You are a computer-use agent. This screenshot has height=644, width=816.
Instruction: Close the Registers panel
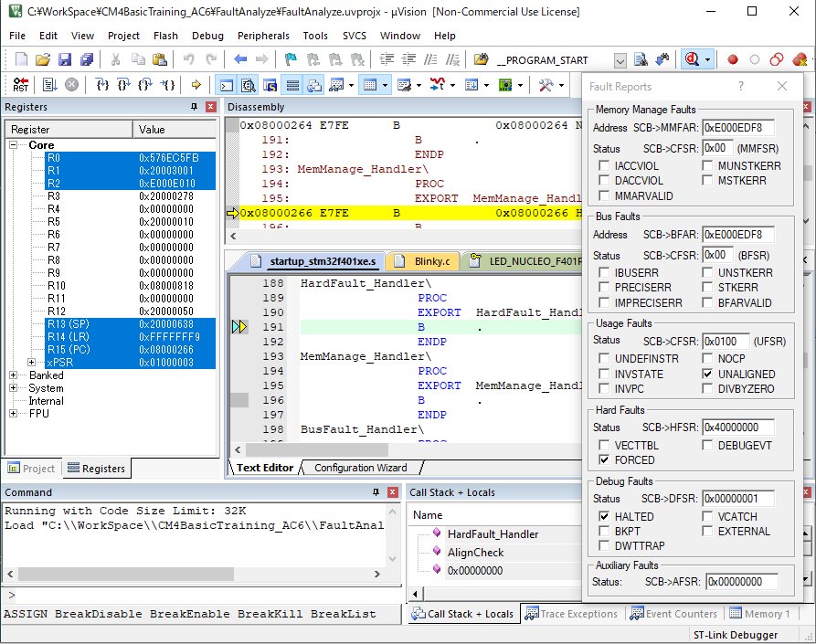[x=211, y=107]
